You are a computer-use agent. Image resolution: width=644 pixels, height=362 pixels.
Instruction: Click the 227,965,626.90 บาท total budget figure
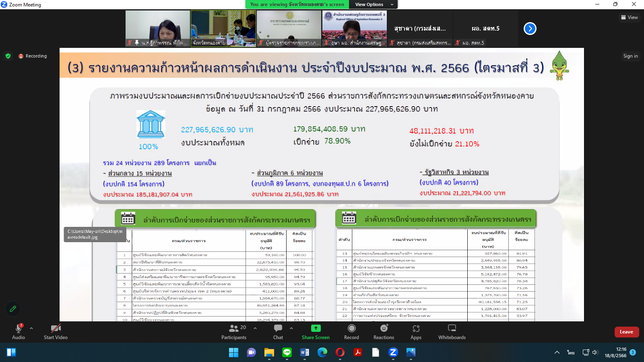pos(217,130)
